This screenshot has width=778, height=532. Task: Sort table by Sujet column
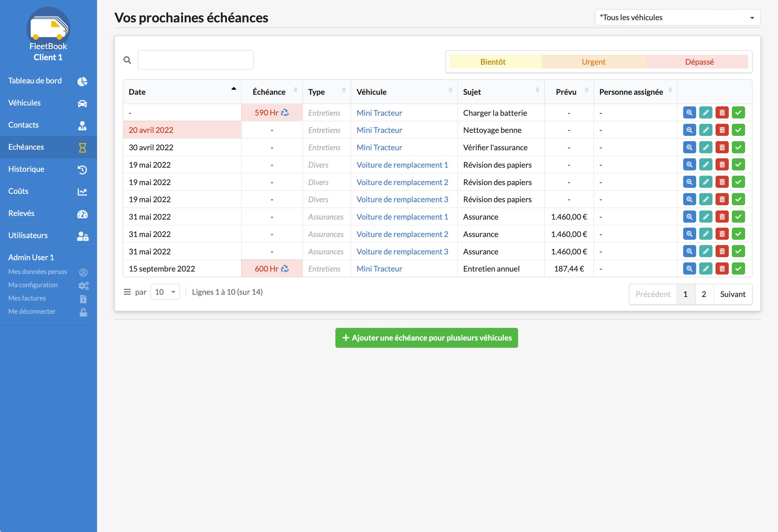pos(501,92)
